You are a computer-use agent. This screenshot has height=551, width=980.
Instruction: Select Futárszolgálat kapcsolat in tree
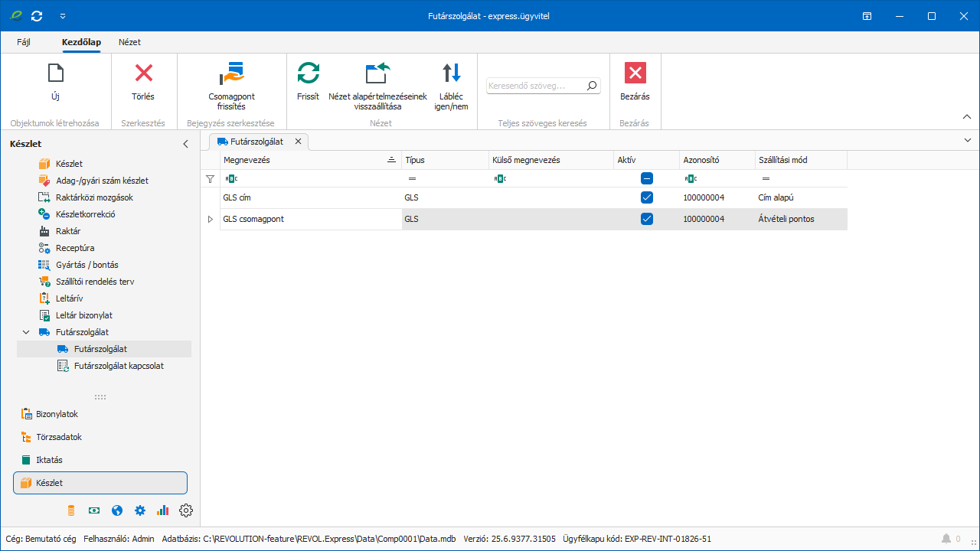[118, 366]
